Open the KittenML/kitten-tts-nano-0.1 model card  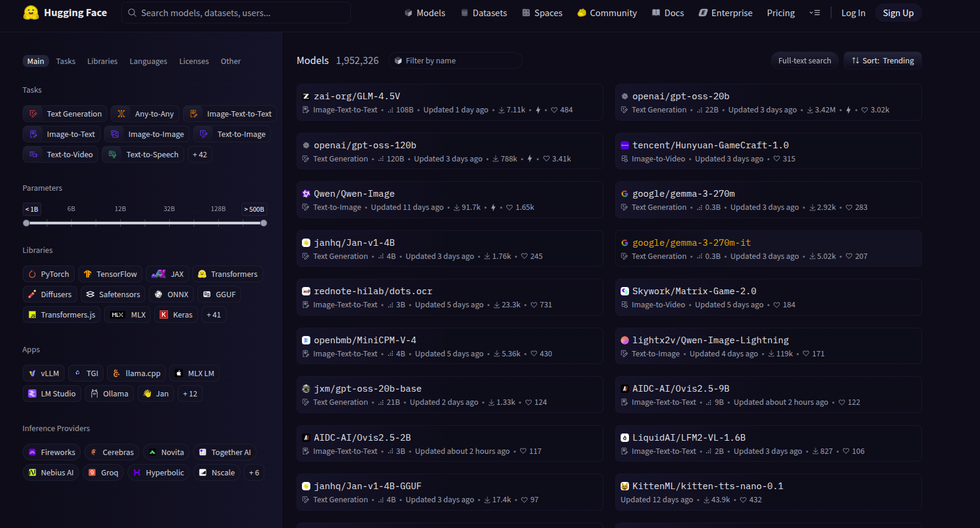pos(768,492)
